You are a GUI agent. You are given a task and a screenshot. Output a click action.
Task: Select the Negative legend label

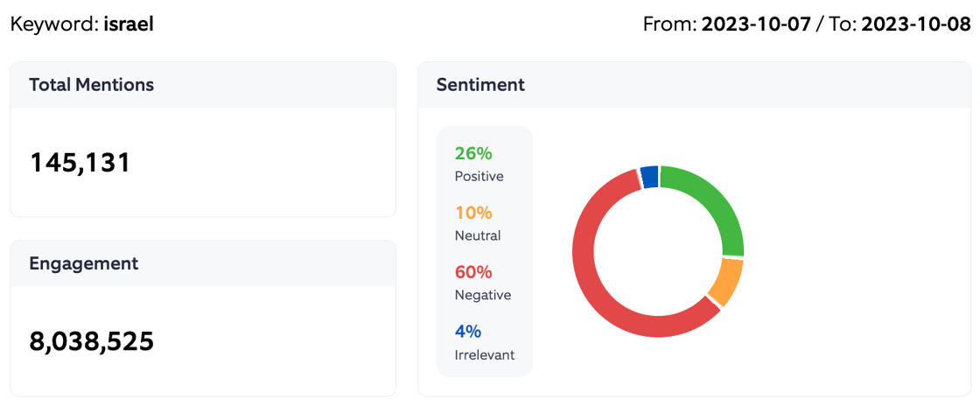coord(482,295)
